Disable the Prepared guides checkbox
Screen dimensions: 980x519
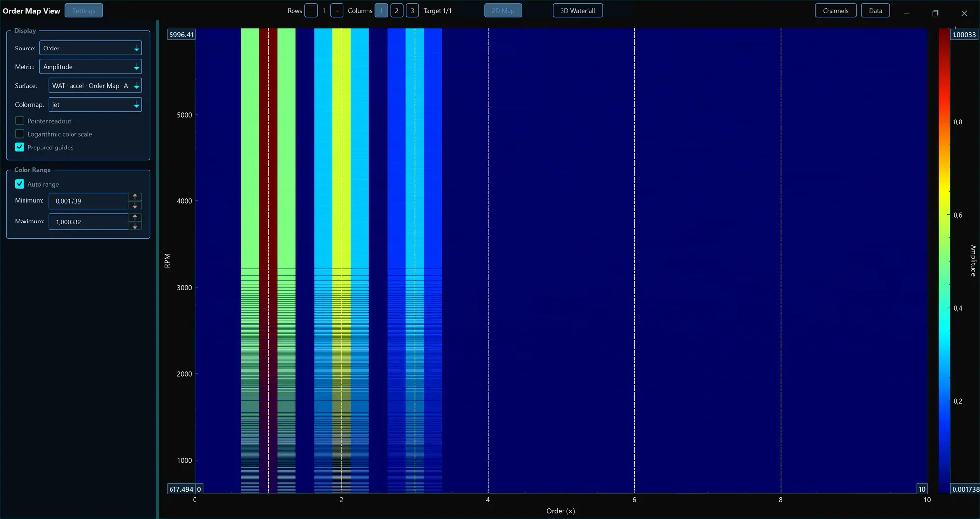[x=20, y=147]
